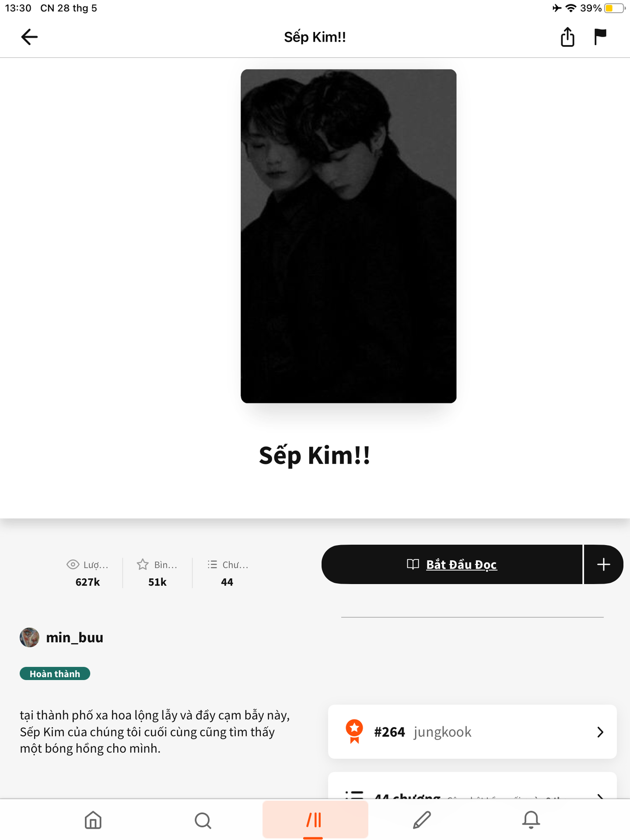630x840 pixels.
Task: Tap the Hoàn thành status badge
Action: (55, 674)
